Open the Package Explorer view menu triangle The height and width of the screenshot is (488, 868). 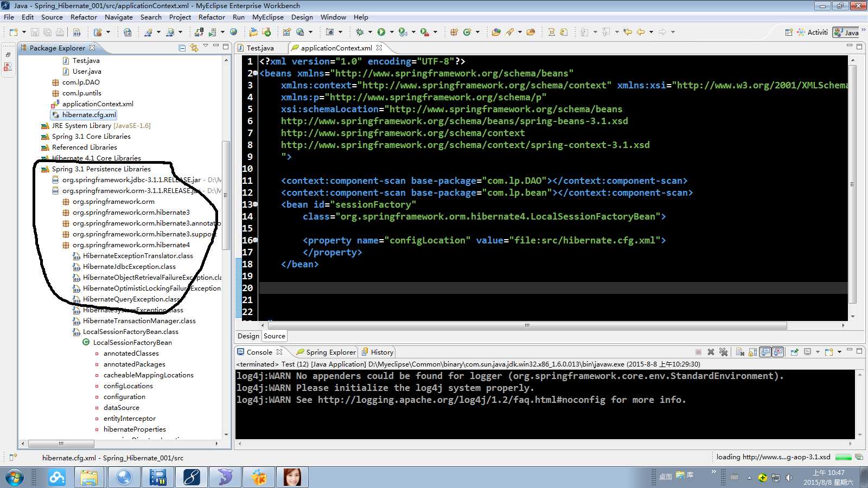point(206,46)
